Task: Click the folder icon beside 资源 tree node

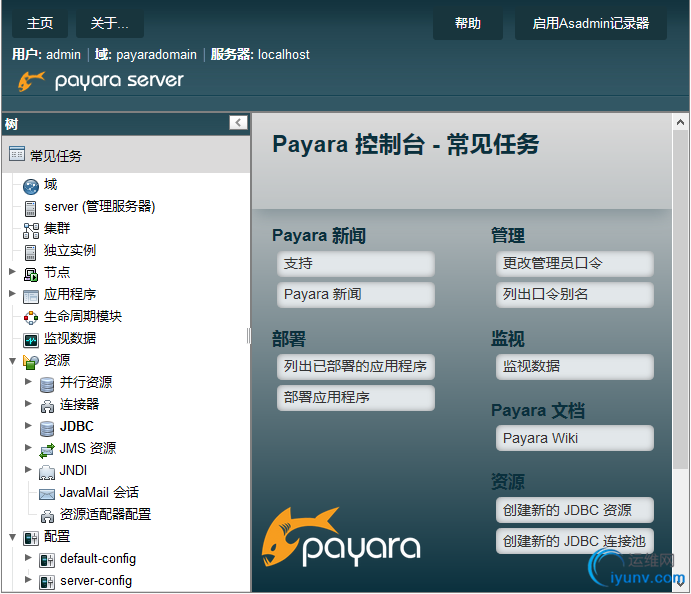Action: pos(31,362)
